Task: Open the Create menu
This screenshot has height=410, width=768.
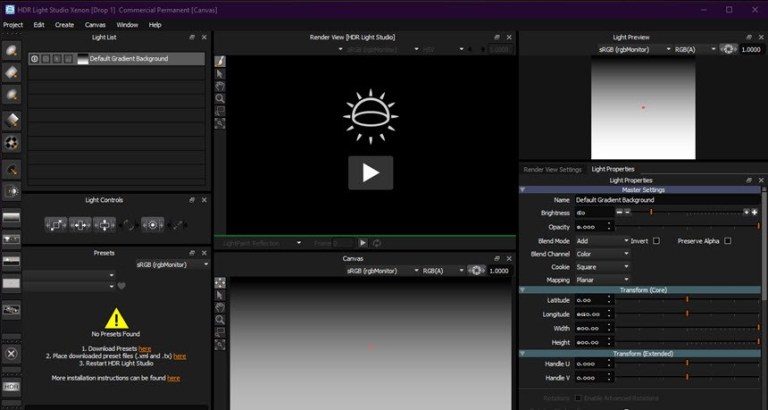Action: tap(64, 24)
